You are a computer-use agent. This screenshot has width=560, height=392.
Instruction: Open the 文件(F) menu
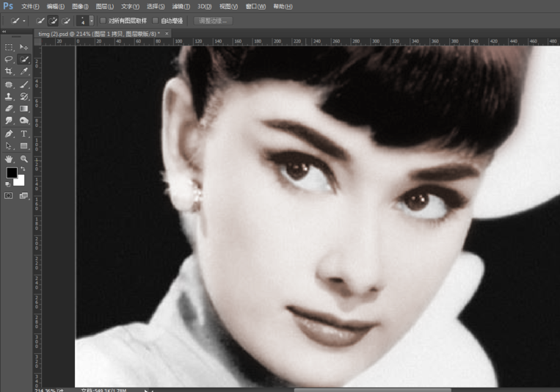pyautogui.click(x=30, y=7)
